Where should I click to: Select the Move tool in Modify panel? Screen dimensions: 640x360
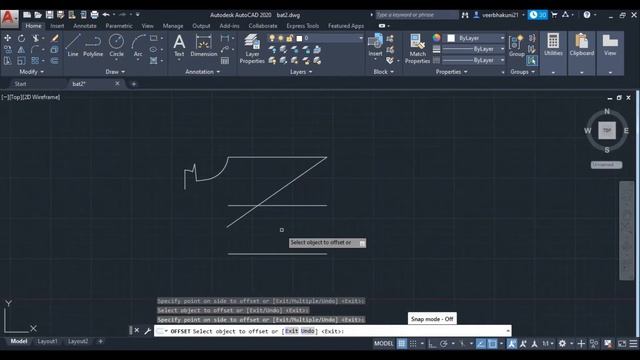coord(8,38)
